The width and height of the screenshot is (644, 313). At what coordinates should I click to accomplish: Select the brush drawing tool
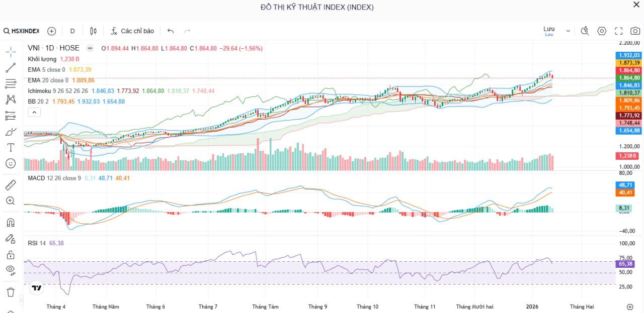point(10,132)
